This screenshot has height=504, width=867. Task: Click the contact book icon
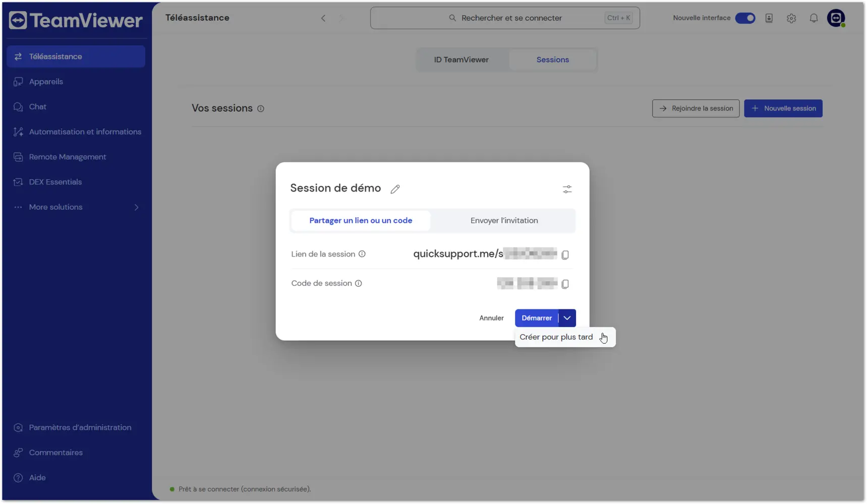769,18
